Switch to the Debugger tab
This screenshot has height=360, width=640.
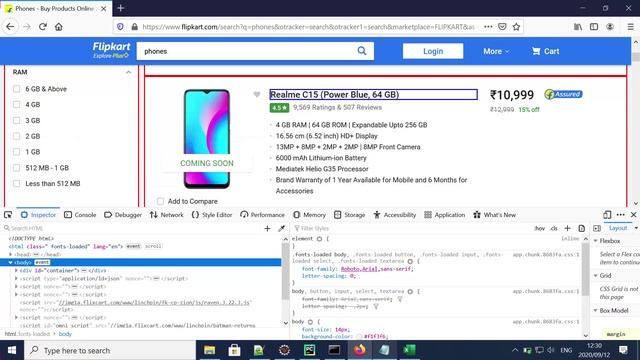(x=123, y=215)
